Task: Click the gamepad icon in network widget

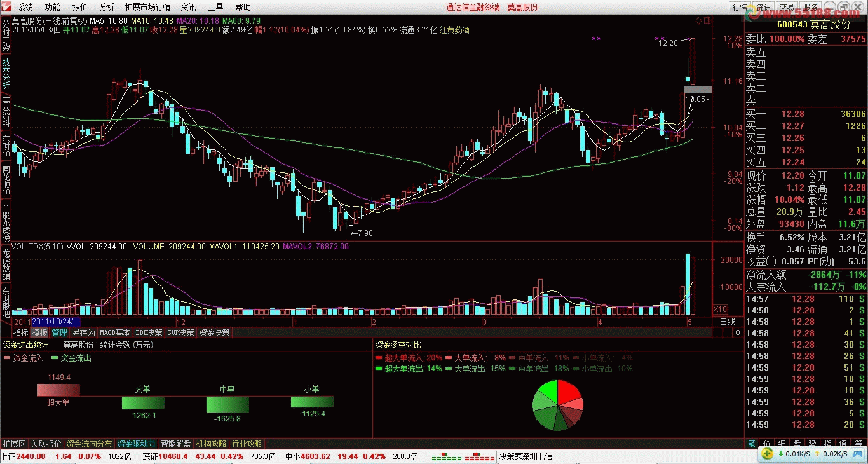Action: pyautogui.click(x=859, y=454)
